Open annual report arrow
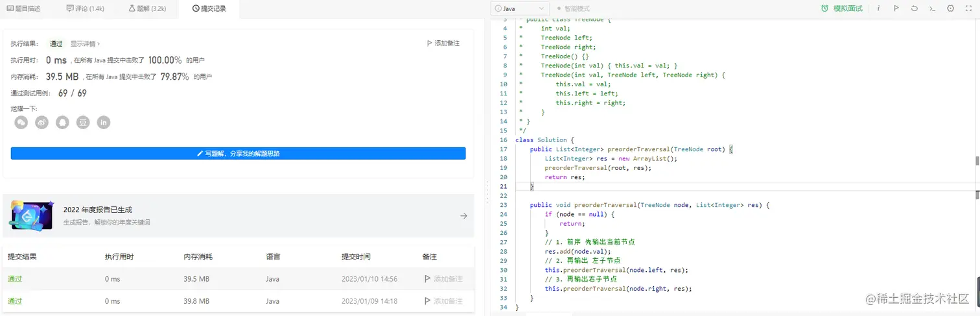Viewport: 980px width, 316px height. tap(463, 216)
